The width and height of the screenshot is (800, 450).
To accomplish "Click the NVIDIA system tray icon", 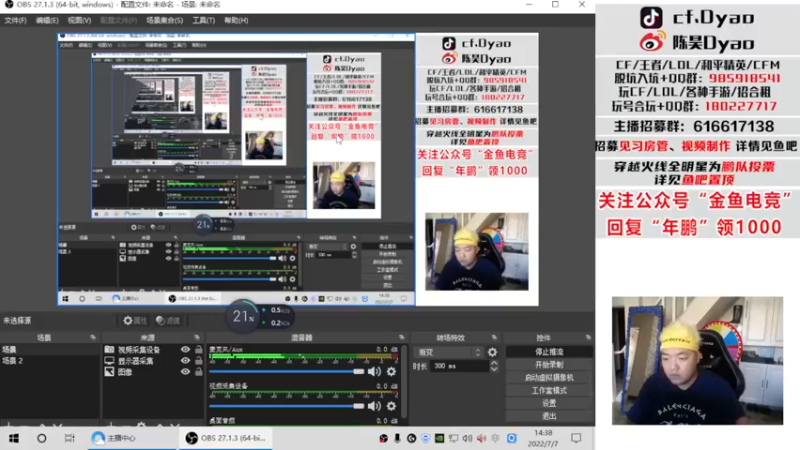I will [x=439, y=438].
